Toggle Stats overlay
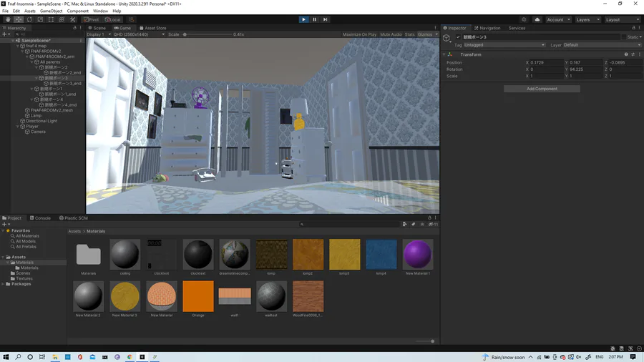The width and height of the screenshot is (644, 362). click(x=409, y=34)
